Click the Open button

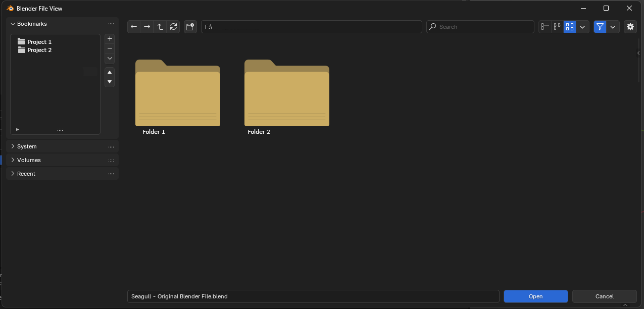coord(536,296)
